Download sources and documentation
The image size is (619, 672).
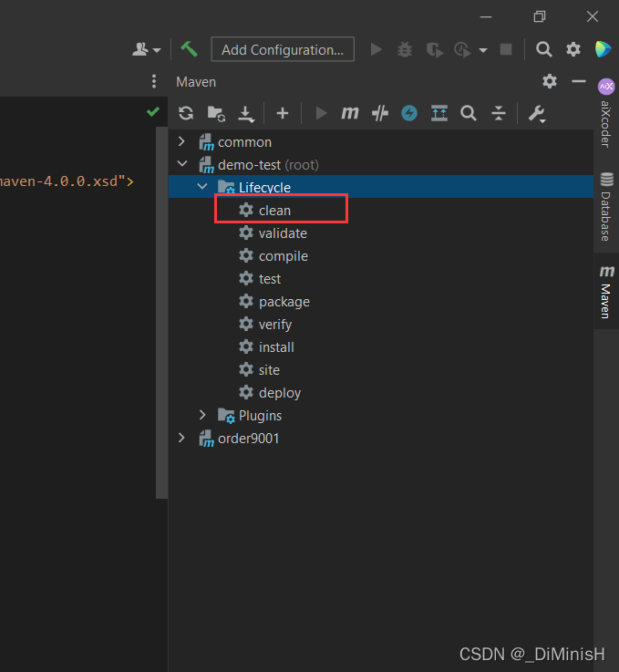(x=246, y=114)
